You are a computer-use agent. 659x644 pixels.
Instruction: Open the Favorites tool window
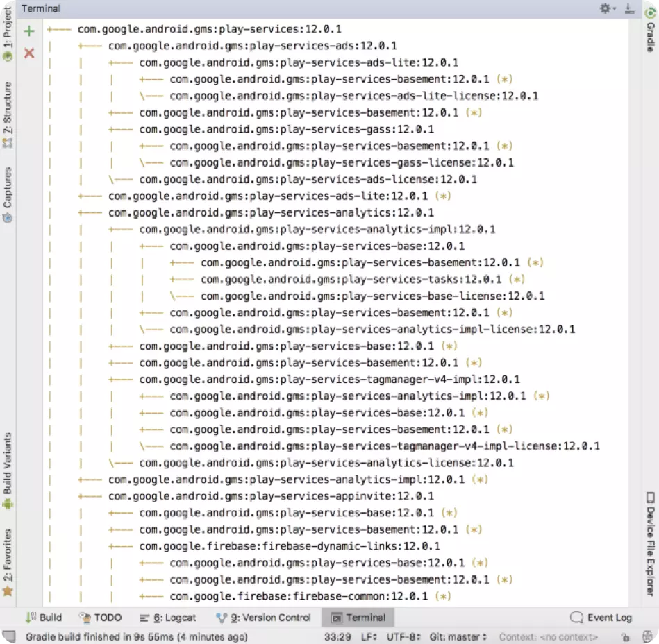(8, 562)
